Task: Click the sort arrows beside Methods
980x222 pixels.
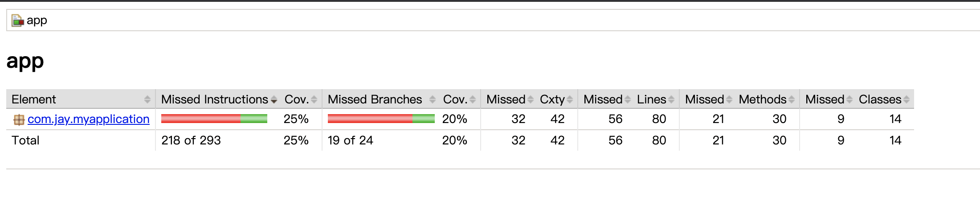Action: coord(792,99)
